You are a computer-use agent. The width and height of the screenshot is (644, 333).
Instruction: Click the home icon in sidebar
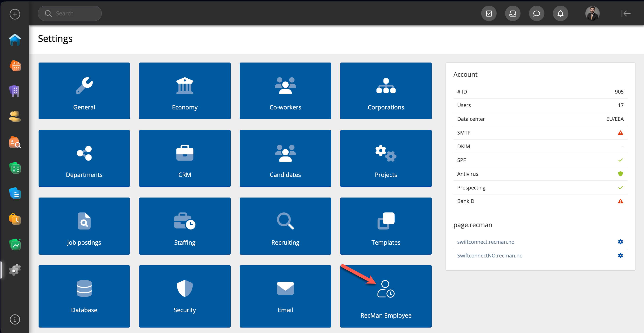(15, 40)
